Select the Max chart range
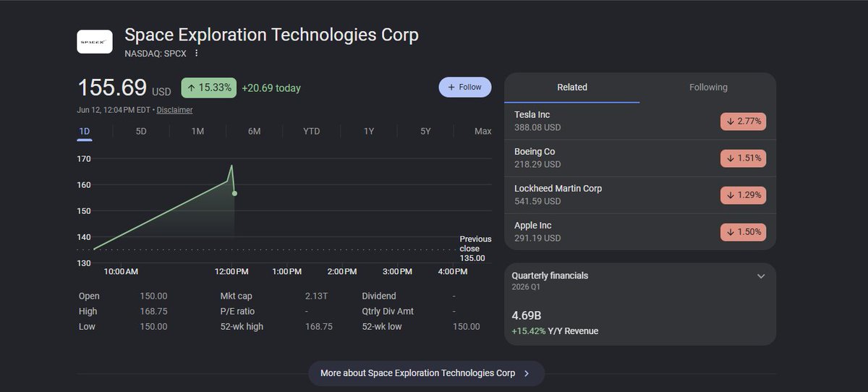868x392 pixels. 482,131
